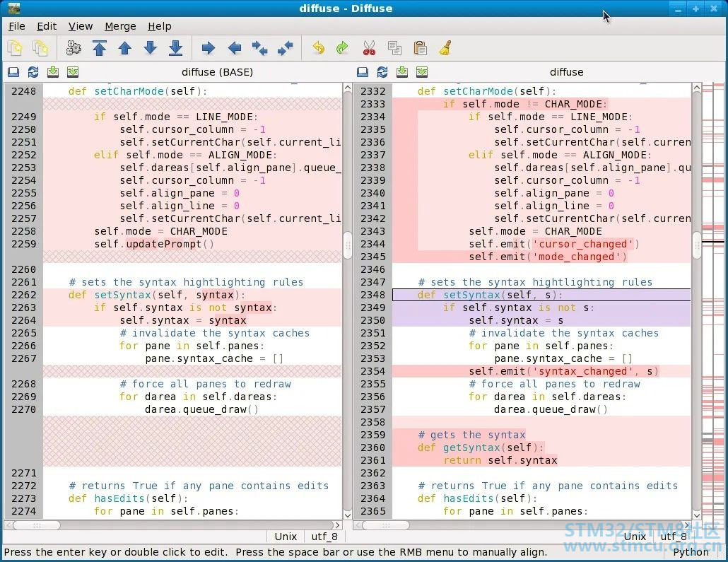This screenshot has width=728, height=562.
Task: Go to next difference down arrow
Action: tap(151, 48)
